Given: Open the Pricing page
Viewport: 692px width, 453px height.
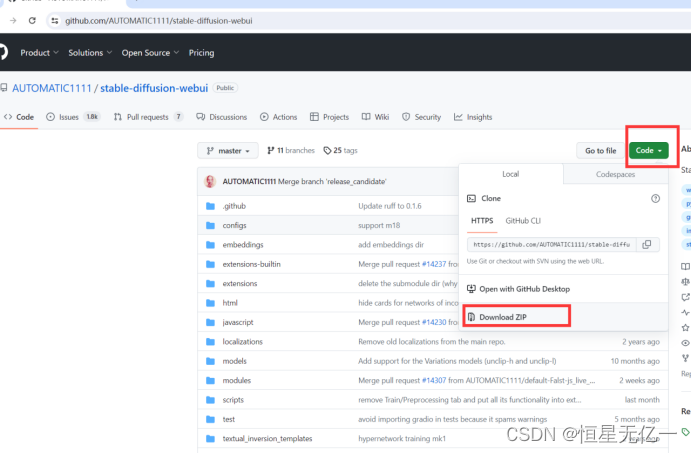Looking at the screenshot, I should click(x=202, y=53).
